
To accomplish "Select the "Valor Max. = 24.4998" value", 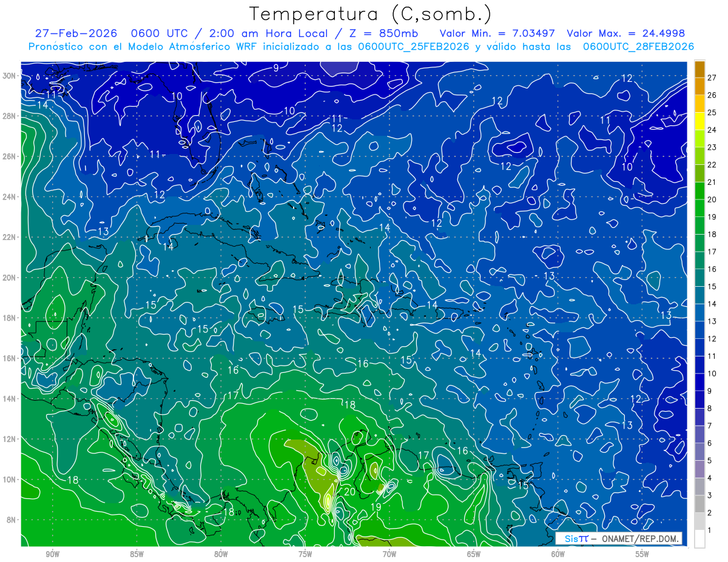I will click(625, 33).
